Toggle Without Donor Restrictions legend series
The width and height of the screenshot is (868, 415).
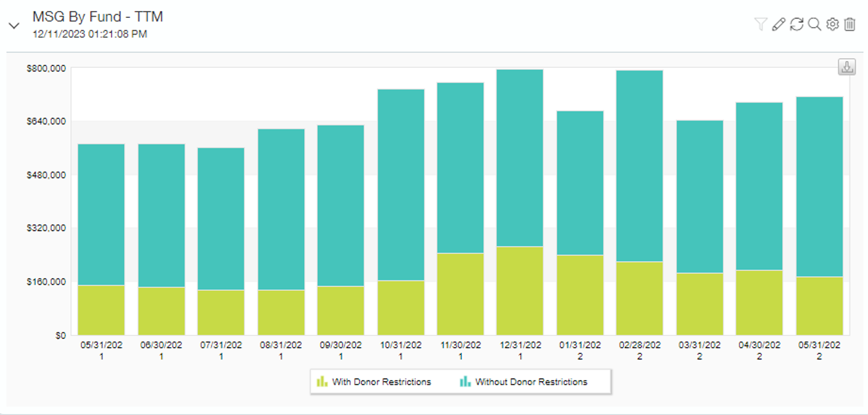tap(531, 382)
